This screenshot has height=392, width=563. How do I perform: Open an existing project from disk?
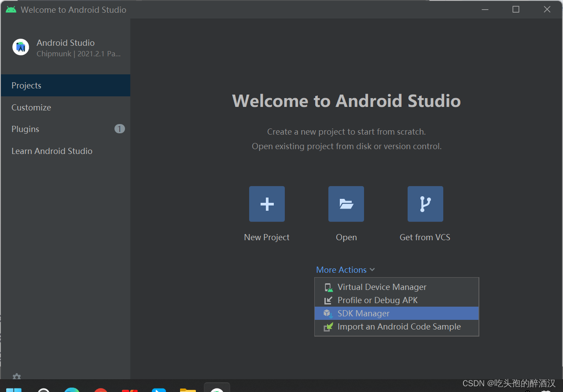[x=346, y=204]
